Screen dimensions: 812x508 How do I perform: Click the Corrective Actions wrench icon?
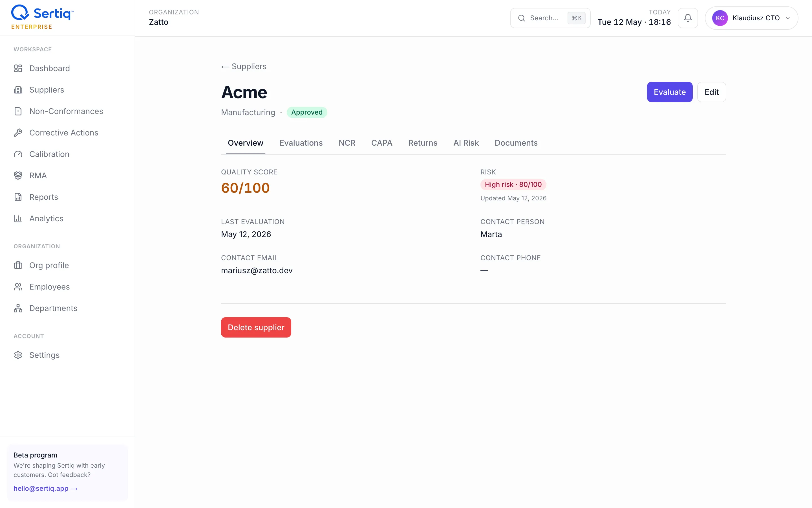point(18,133)
